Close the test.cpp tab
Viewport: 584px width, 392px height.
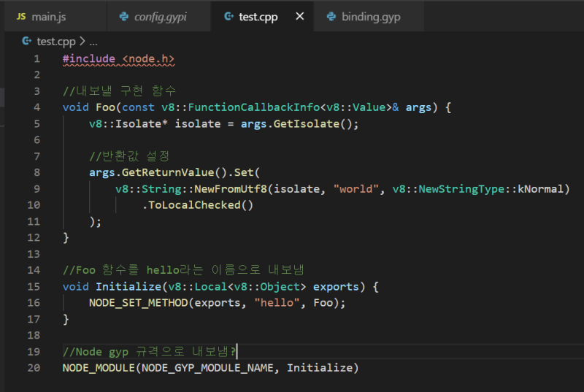tap(299, 16)
